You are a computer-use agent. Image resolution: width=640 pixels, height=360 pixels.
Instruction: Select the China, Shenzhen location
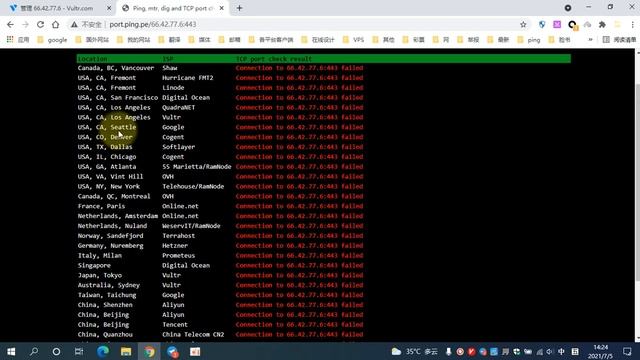[x=105, y=305]
